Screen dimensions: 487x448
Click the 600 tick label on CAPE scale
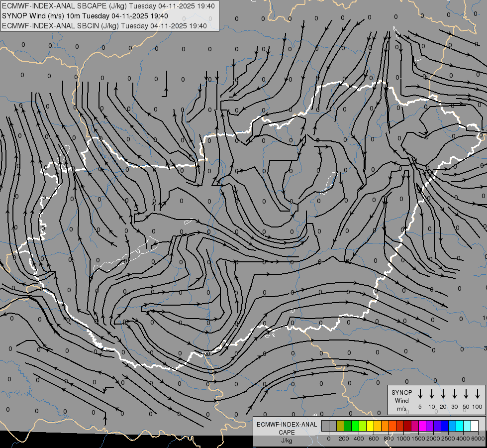pos(374,439)
